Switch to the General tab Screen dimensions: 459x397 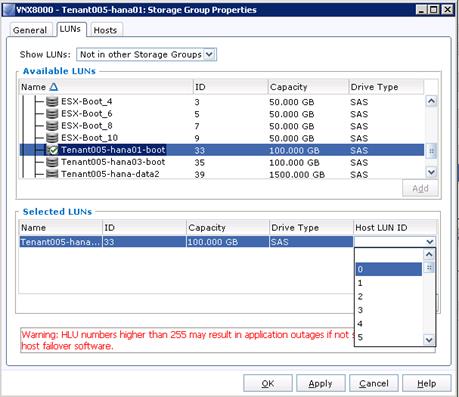pyautogui.click(x=30, y=30)
